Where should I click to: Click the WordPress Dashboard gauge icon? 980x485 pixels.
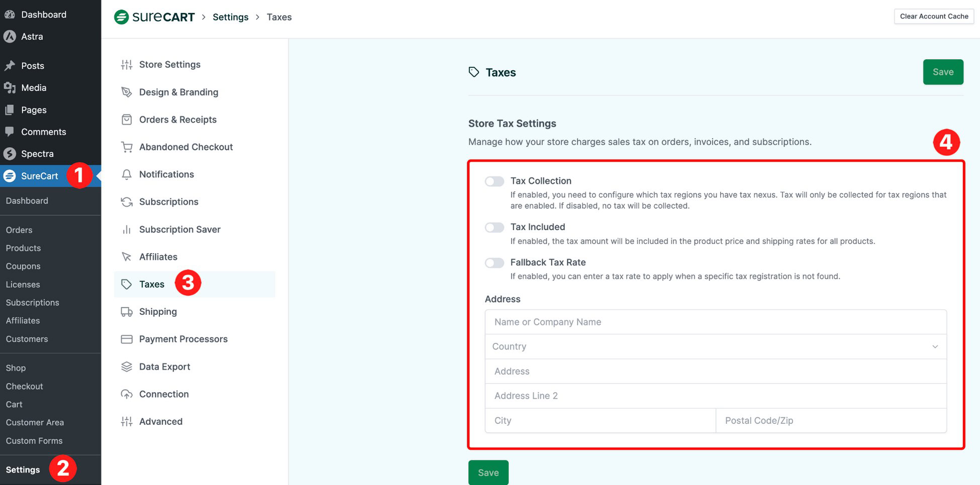tap(10, 15)
